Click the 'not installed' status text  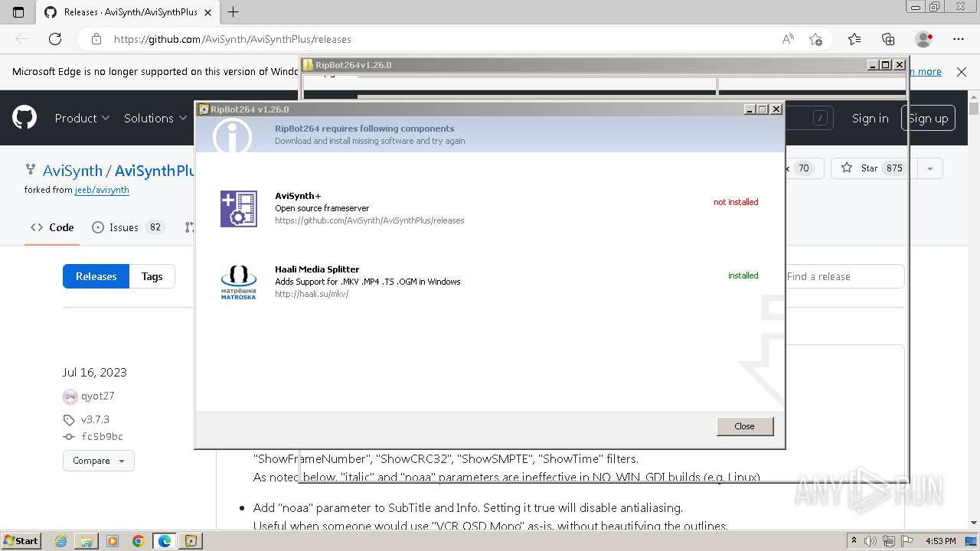pos(736,202)
